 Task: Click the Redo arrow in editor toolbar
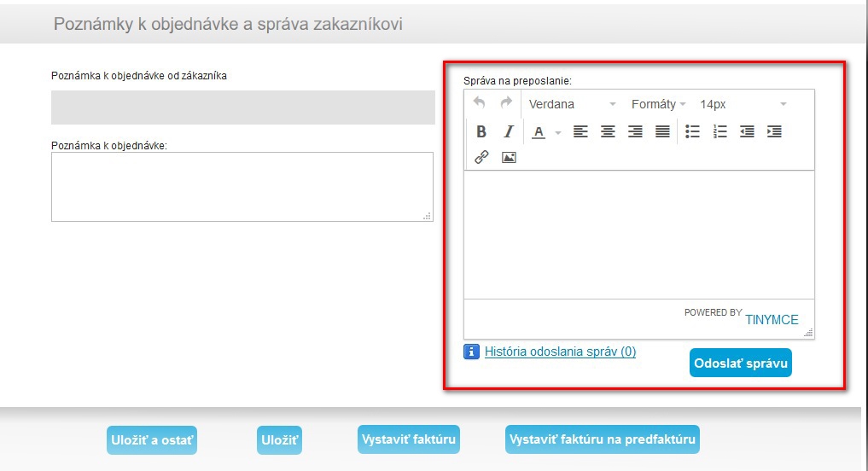coord(506,103)
